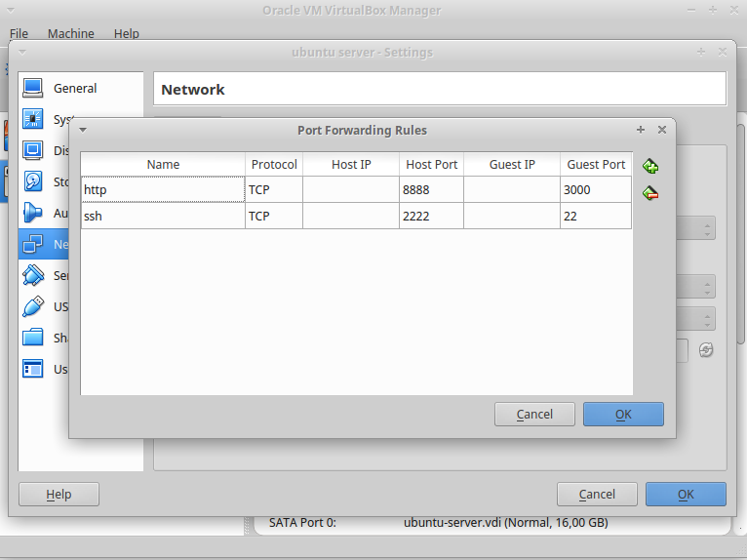The image size is (747, 560).
Task: Click the TCP protocol cell of http rule
Action: 274,189
